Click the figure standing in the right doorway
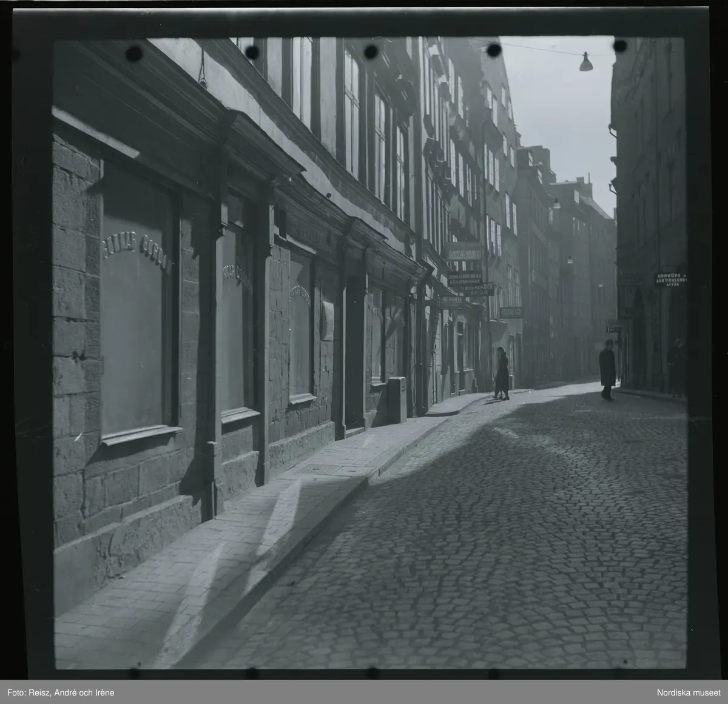 675,368
